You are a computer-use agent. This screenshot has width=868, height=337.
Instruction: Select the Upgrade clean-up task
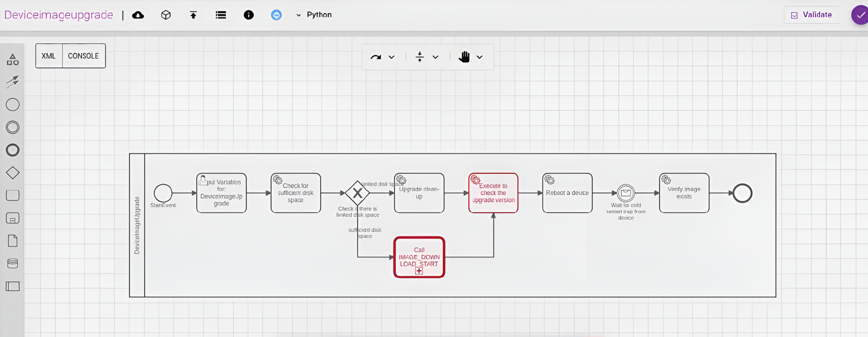pos(419,193)
